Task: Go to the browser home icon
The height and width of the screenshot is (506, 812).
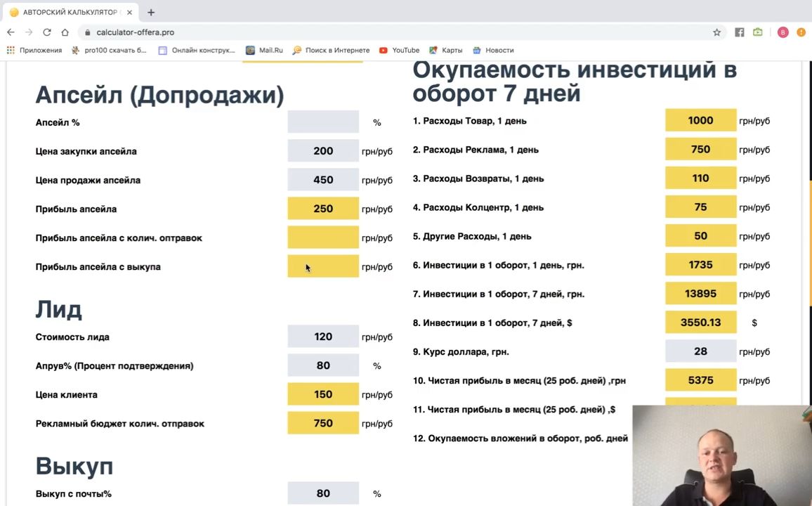Action: coord(65,32)
